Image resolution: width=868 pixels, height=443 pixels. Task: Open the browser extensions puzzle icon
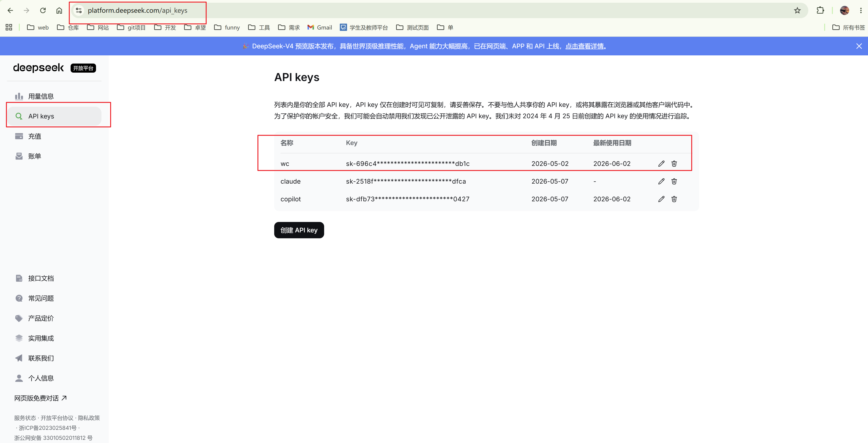[821, 10]
